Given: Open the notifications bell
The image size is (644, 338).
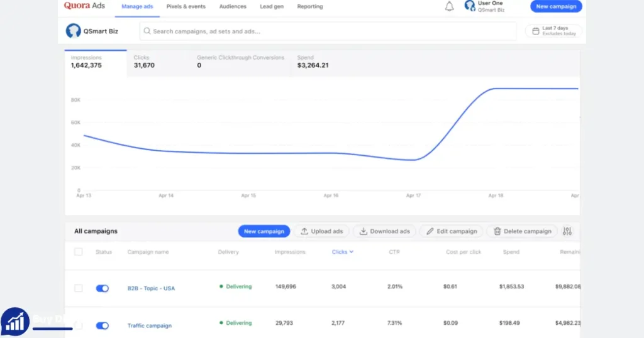Looking at the screenshot, I should (x=449, y=6).
